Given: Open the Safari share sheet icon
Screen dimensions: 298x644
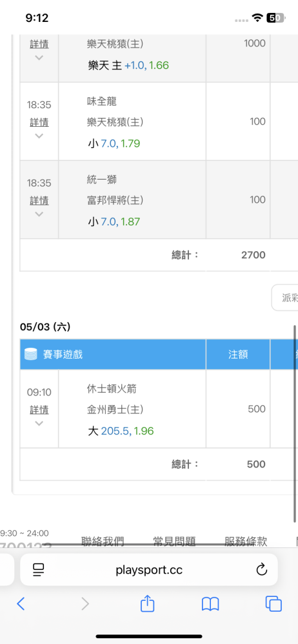Looking at the screenshot, I should coord(147,603).
